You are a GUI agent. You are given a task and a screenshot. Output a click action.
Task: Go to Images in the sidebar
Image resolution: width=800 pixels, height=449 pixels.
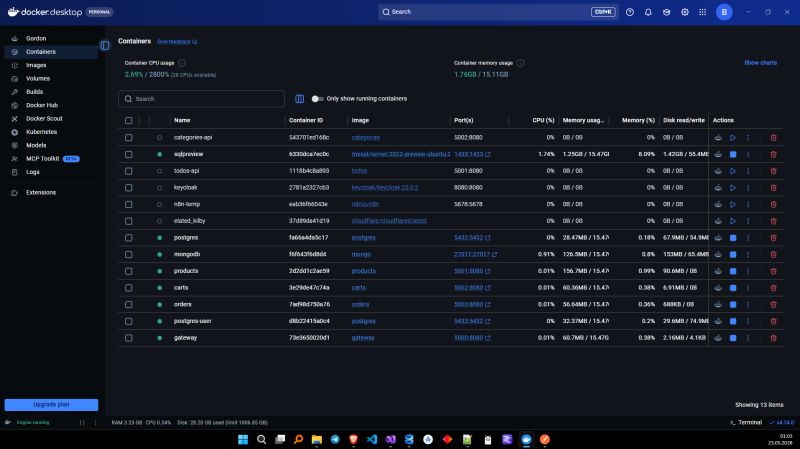click(51, 65)
